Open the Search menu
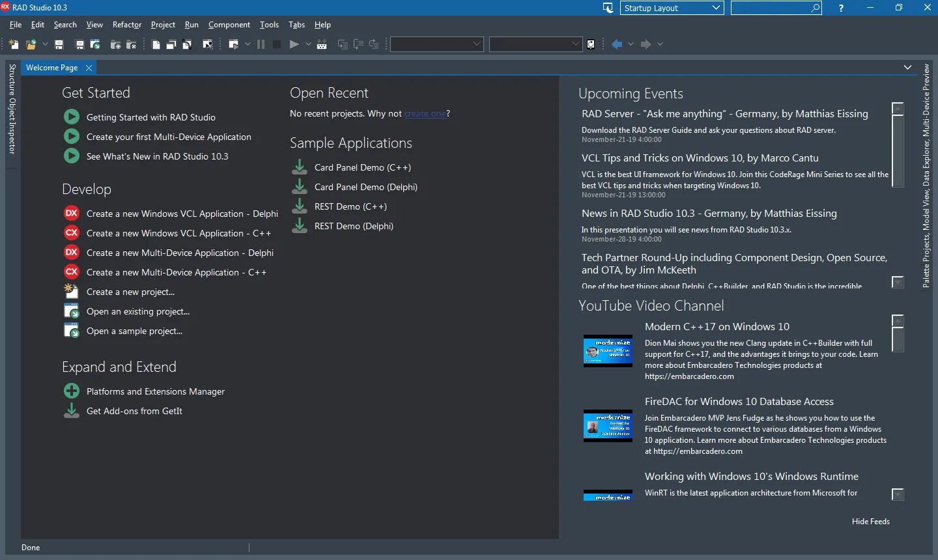 65,25
